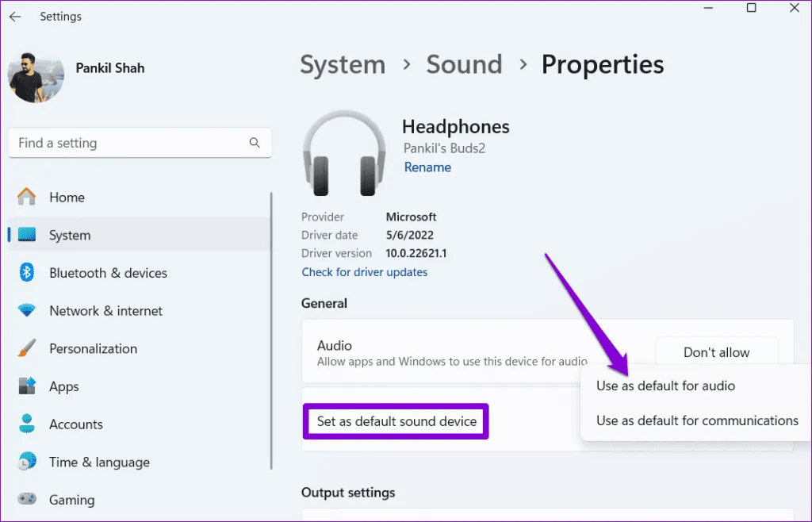The image size is (812, 522).
Task: Click the Personalization paintbrush icon
Action: point(27,348)
